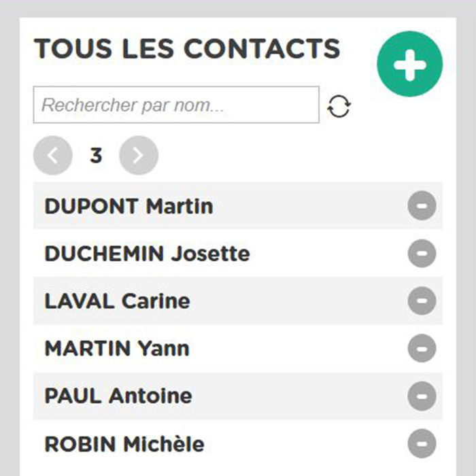Click the TOUS LES CONTACTS heading
This screenshot has width=476, height=476.
pyautogui.click(x=187, y=48)
